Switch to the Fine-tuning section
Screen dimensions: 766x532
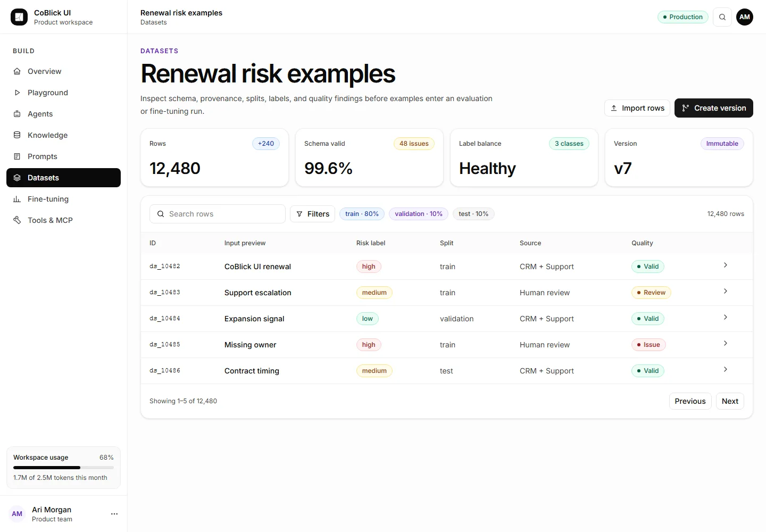pos(63,199)
